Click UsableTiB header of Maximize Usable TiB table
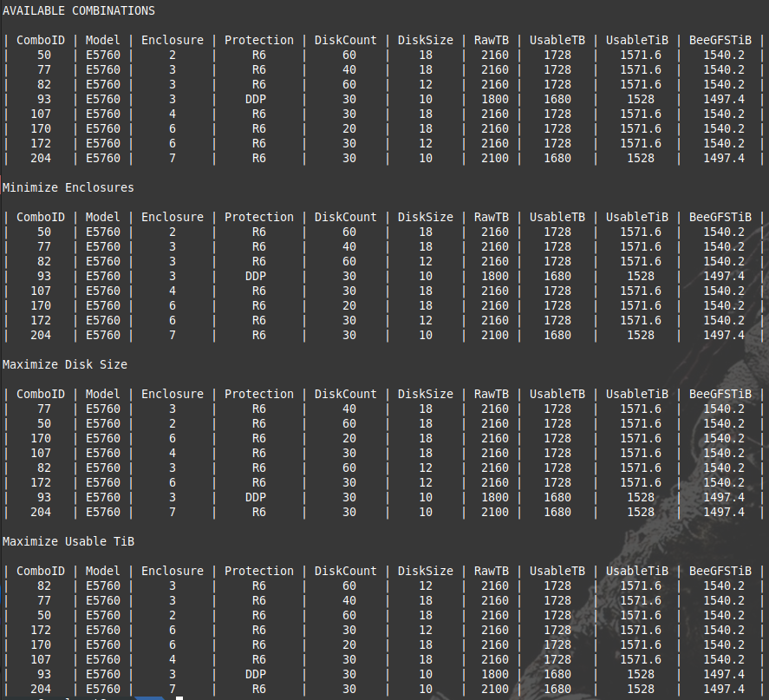The height and width of the screenshot is (700, 769). pyautogui.click(x=637, y=572)
